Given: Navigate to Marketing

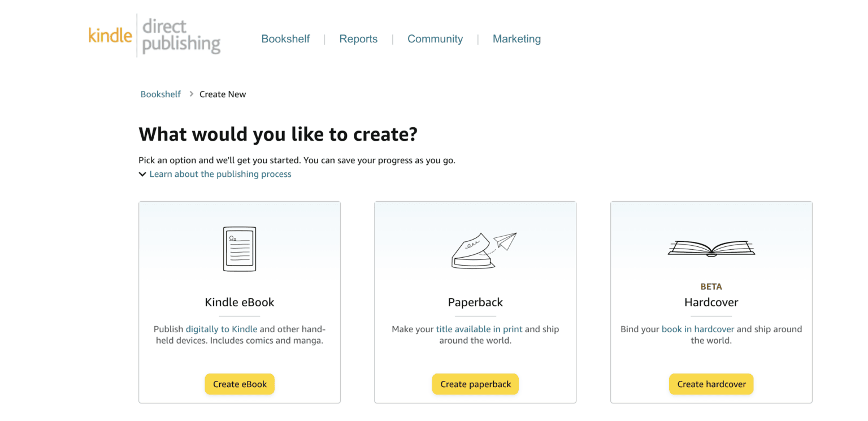Looking at the screenshot, I should (x=517, y=38).
